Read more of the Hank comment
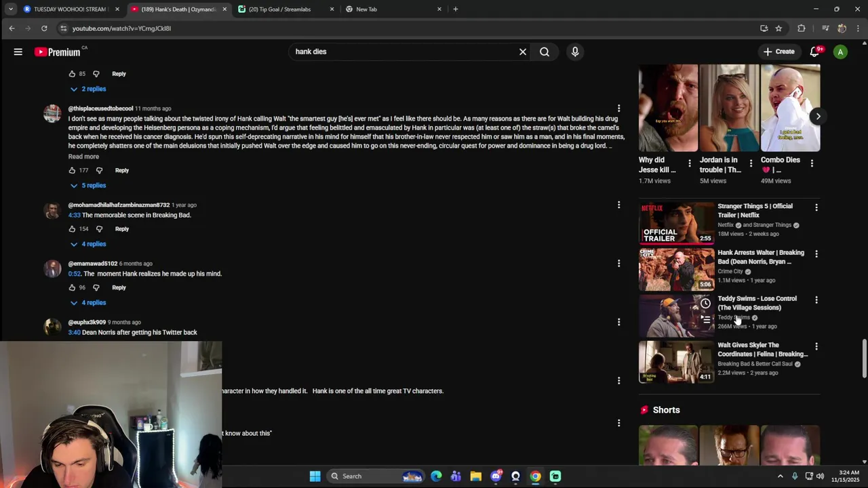Viewport: 868px width, 488px height. tap(83, 157)
